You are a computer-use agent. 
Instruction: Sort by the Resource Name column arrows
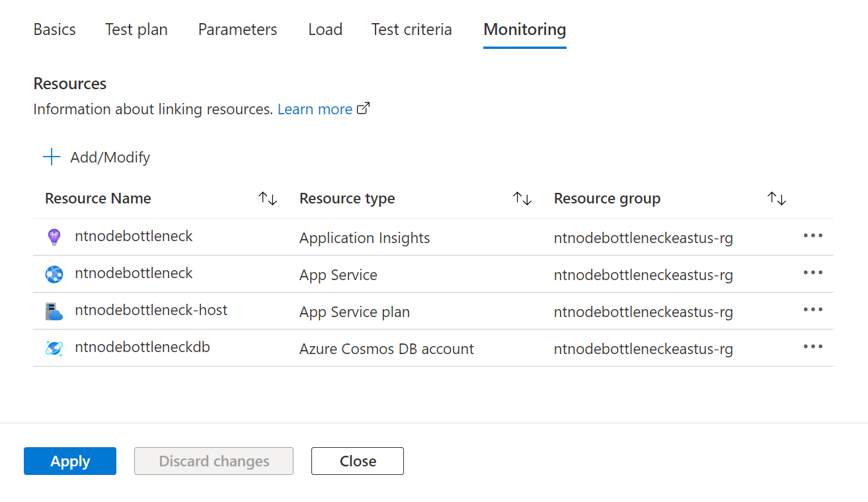coord(268,197)
